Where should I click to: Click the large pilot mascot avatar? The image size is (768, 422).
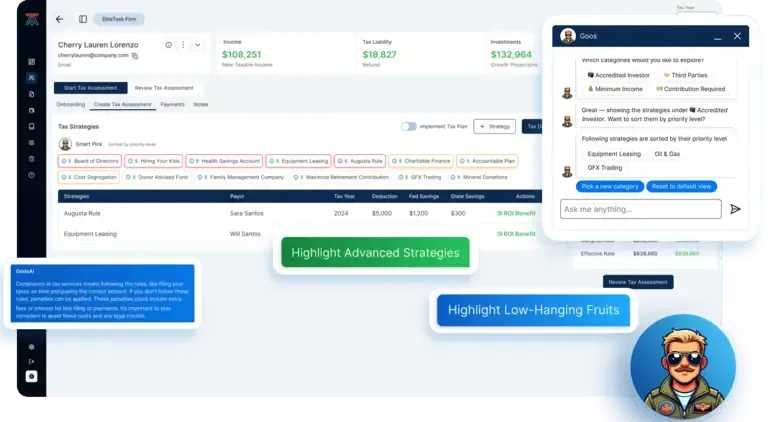point(683,367)
